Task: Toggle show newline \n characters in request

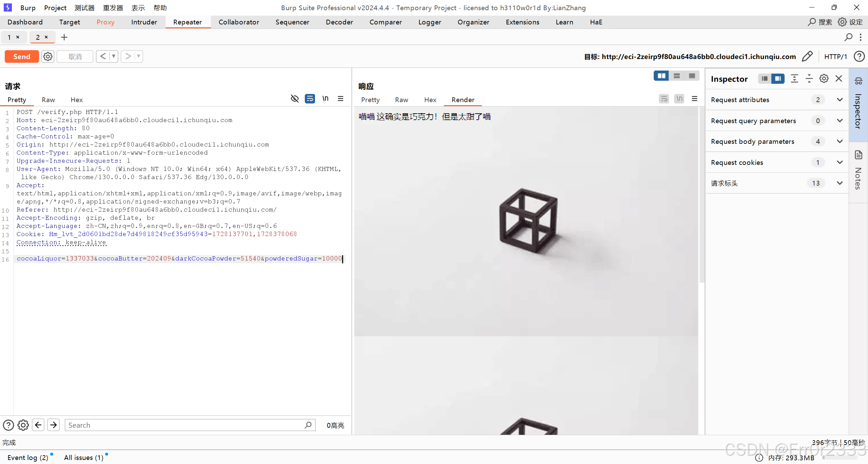Action: point(325,99)
